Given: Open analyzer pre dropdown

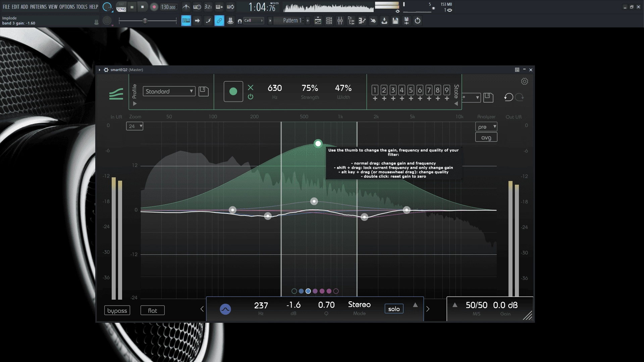Looking at the screenshot, I should coord(486,127).
